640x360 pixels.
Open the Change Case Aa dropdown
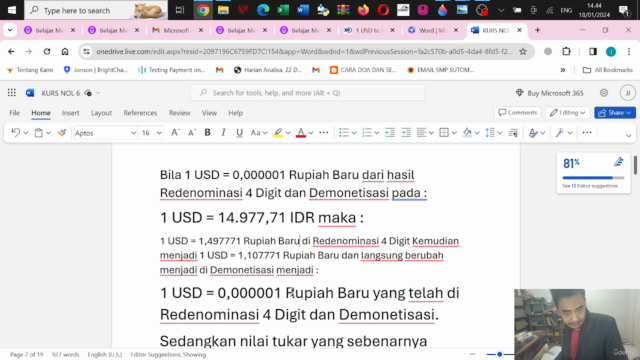coord(259,133)
